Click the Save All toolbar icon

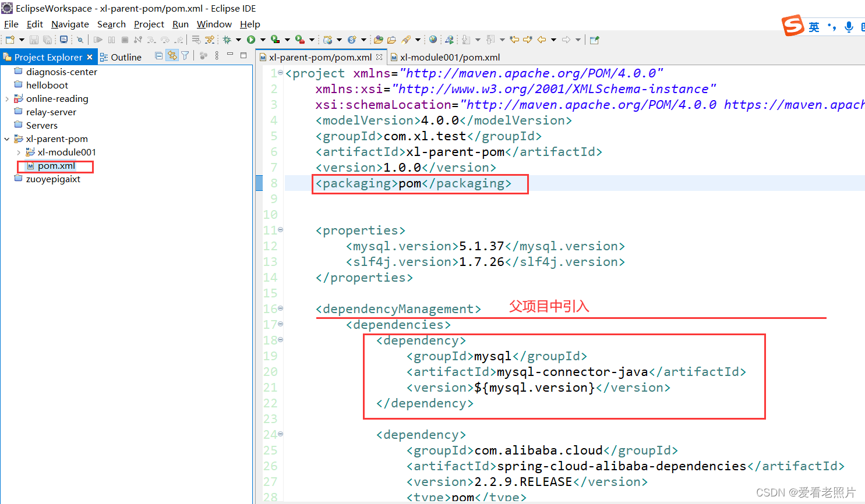tap(47, 40)
